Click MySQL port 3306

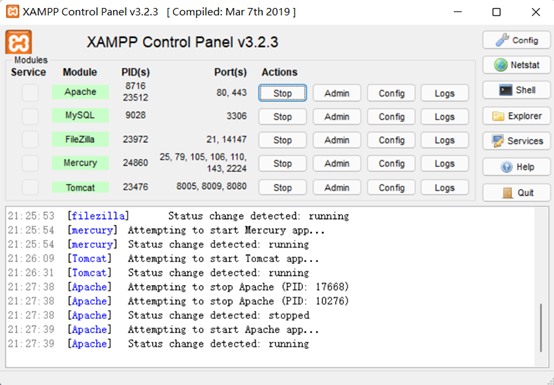236,116
